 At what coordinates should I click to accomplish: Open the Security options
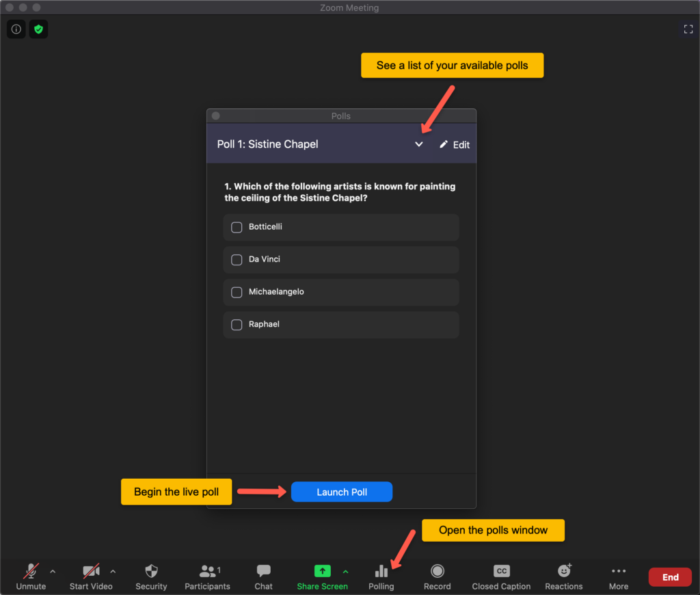pyautogui.click(x=151, y=577)
